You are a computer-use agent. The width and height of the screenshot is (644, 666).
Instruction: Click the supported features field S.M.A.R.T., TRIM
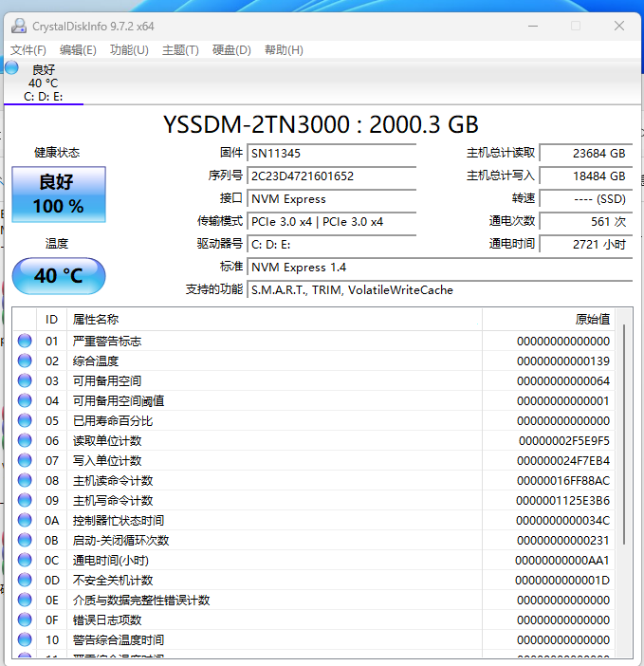(440, 290)
